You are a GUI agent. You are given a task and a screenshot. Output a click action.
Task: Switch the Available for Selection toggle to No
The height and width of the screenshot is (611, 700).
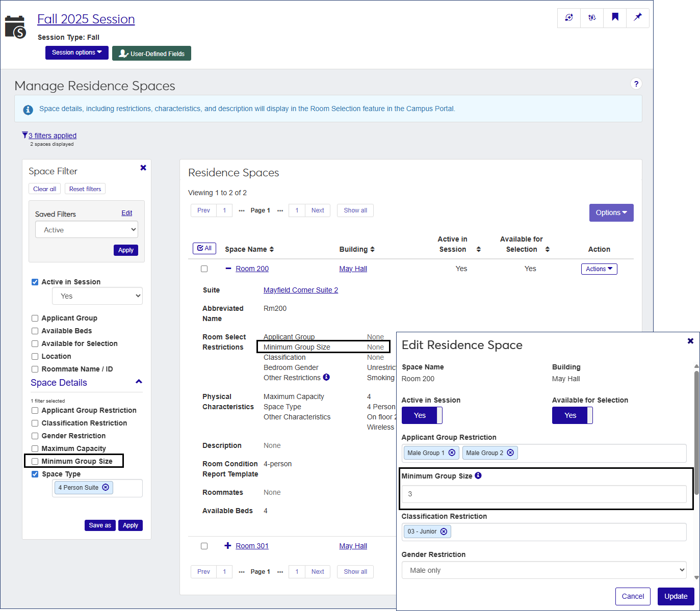pos(572,415)
